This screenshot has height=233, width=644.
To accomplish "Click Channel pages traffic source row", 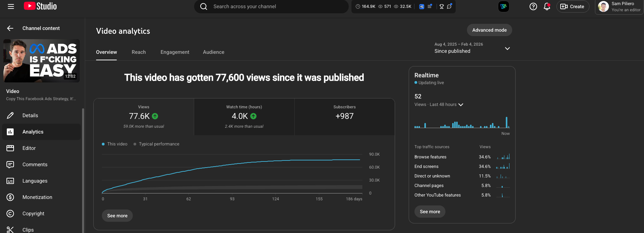I will tap(462, 186).
